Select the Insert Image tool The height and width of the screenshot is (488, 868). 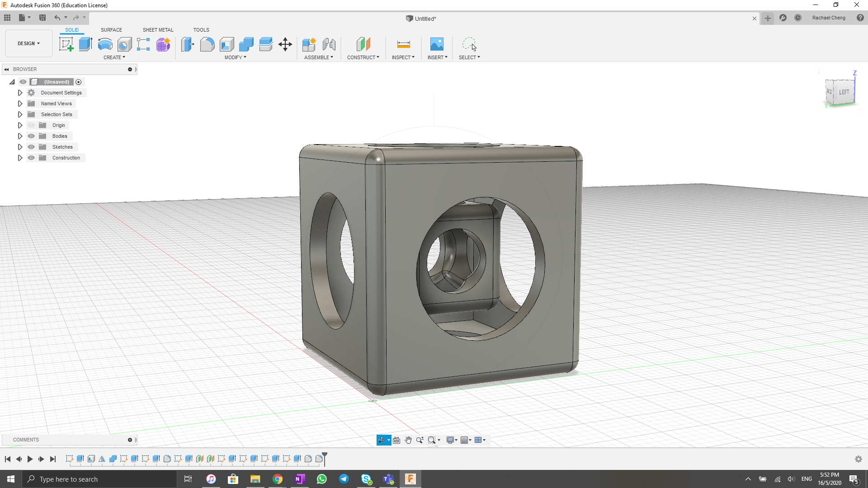[437, 44]
